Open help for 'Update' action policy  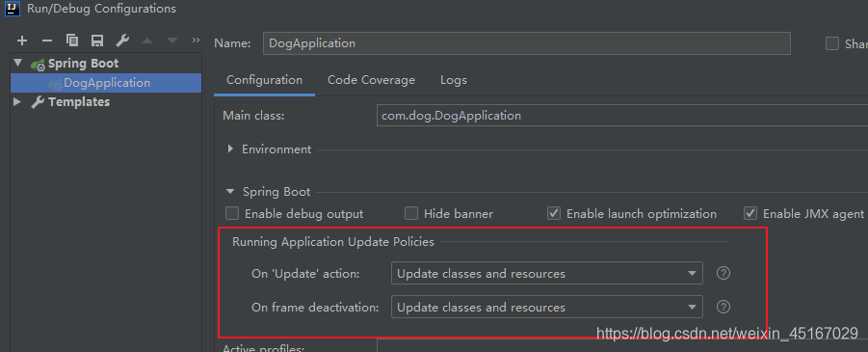point(723,273)
